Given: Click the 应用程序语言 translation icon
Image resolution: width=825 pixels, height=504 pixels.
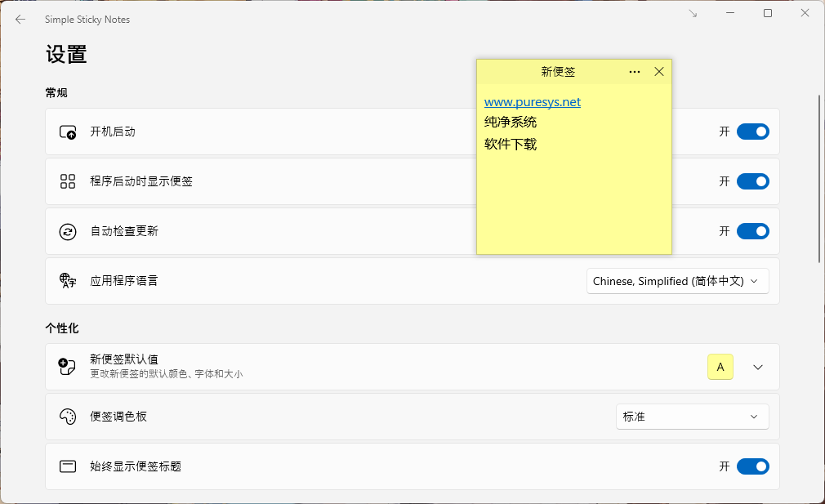Looking at the screenshot, I should click(67, 281).
